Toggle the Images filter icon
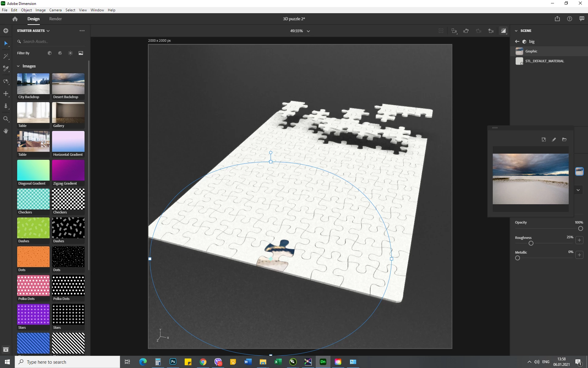This screenshot has height=368, width=588. click(x=81, y=53)
